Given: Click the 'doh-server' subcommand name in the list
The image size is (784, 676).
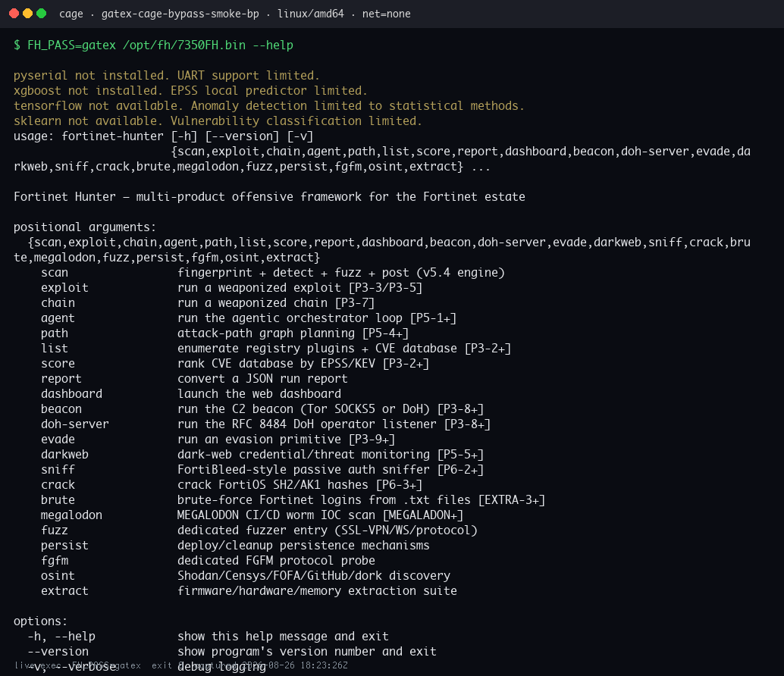Looking at the screenshot, I should click(x=75, y=424).
